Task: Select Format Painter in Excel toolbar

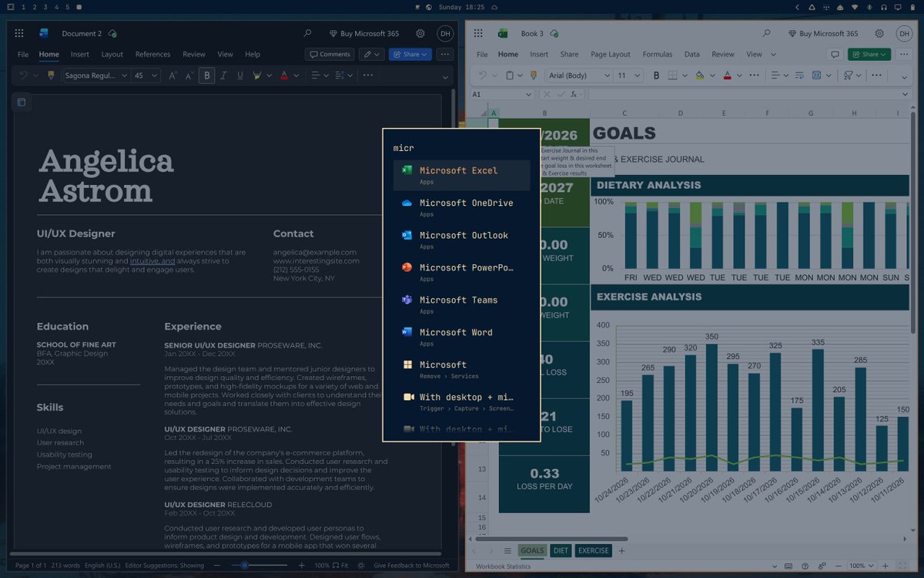Action: (532, 76)
